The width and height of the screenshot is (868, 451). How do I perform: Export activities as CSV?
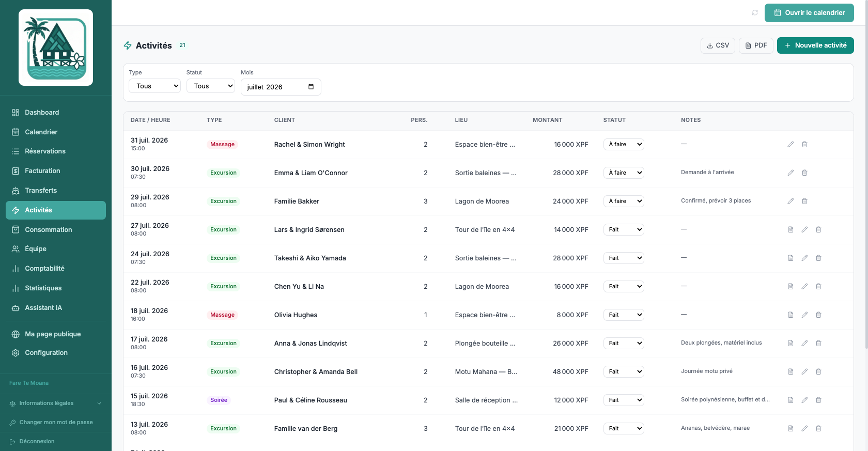click(x=718, y=45)
